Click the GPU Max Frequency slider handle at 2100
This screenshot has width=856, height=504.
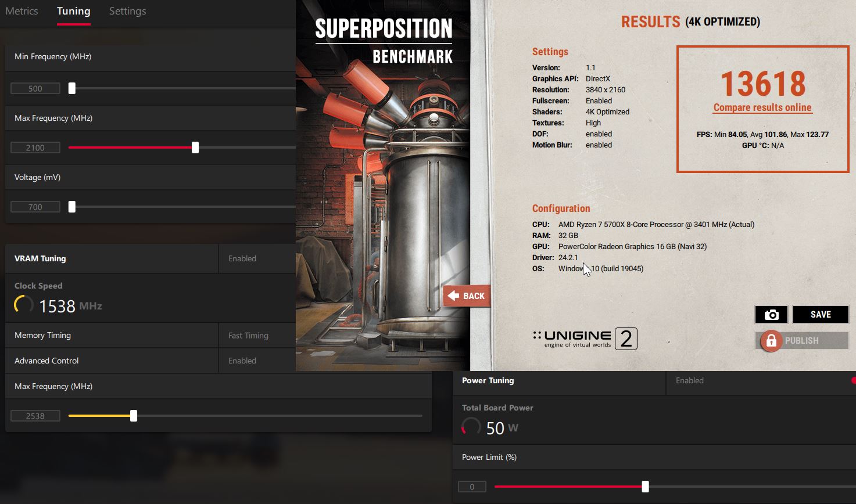pos(195,147)
